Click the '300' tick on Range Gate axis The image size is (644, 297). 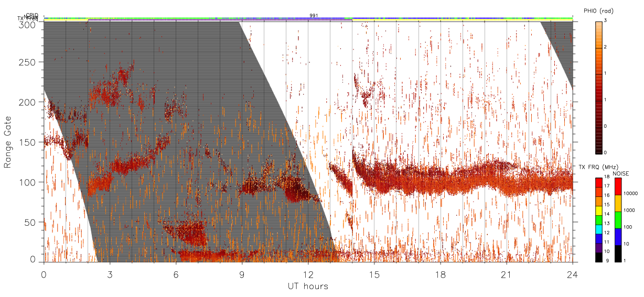[28, 25]
